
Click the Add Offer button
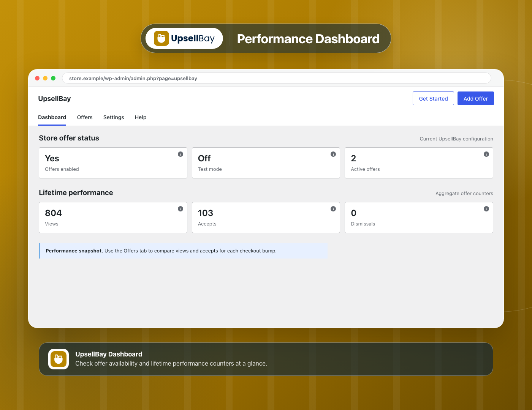tap(475, 98)
